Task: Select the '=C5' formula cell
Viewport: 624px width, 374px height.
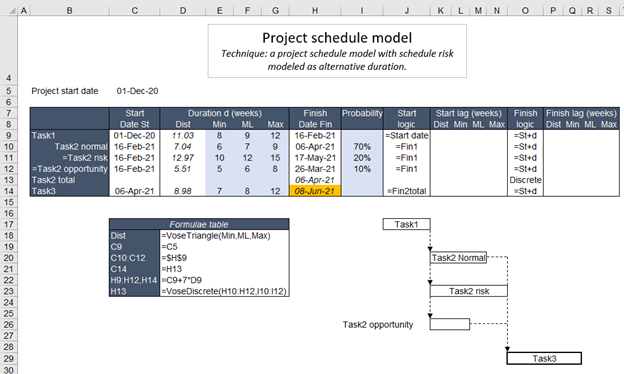Action: (224, 247)
